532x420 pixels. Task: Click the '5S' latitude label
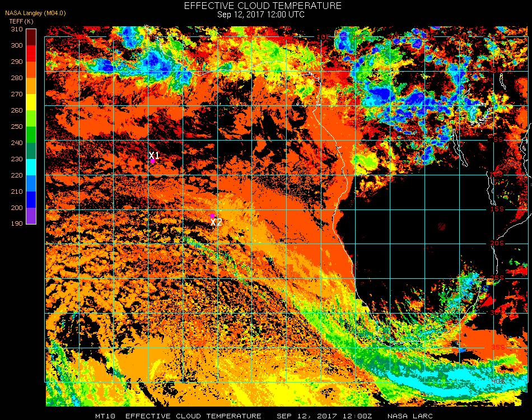(497, 140)
